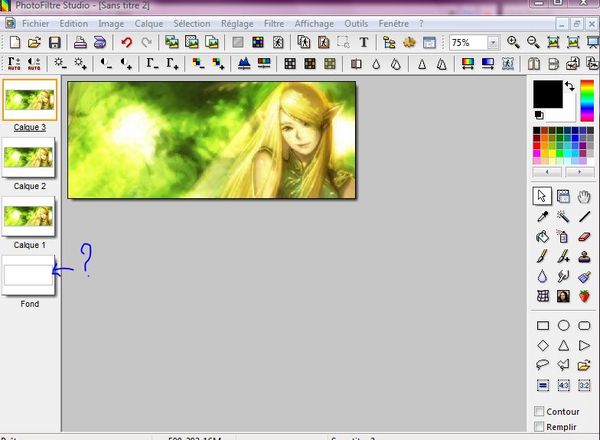Viewport: 600px width, 440px height.
Task: Zoom out with the minus magnifier icon
Action: [x=533, y=42]
